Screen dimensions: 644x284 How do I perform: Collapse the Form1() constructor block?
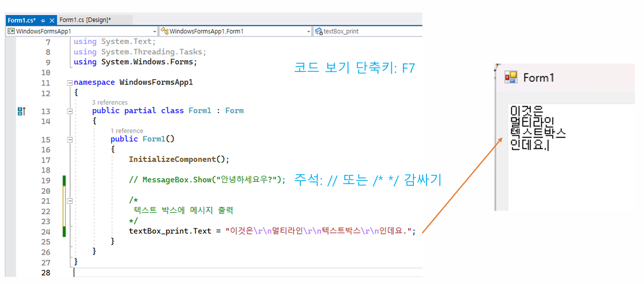point(69,140)
